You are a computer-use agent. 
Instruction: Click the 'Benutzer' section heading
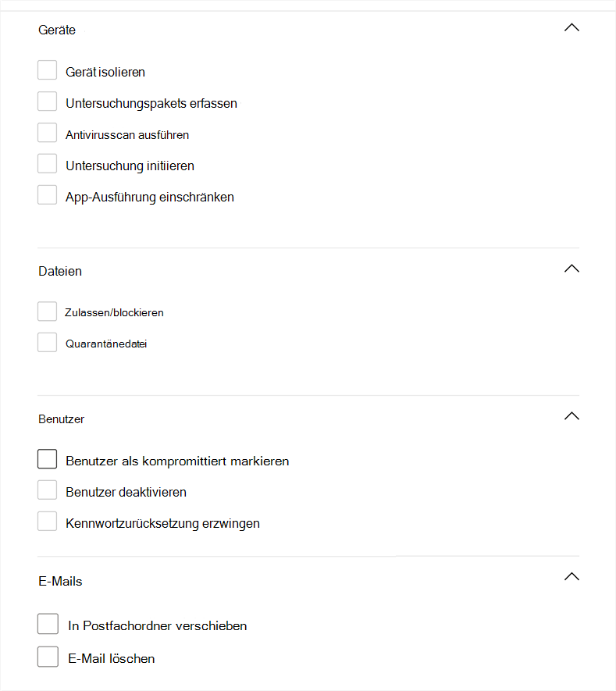61,419
